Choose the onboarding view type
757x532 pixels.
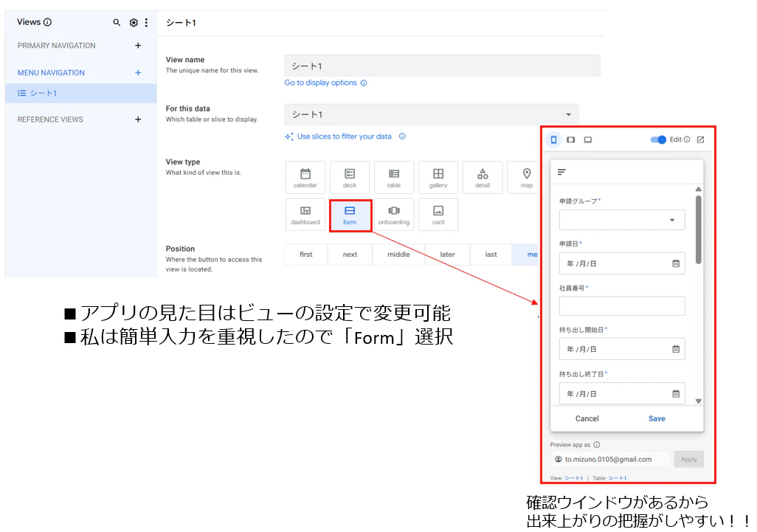click(x=394, y=215)
